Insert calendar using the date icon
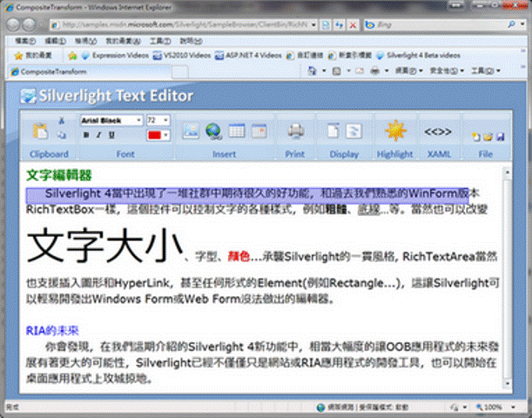This screenshot has width=532, height=418. pyautogui.click(x=259, y=131)
